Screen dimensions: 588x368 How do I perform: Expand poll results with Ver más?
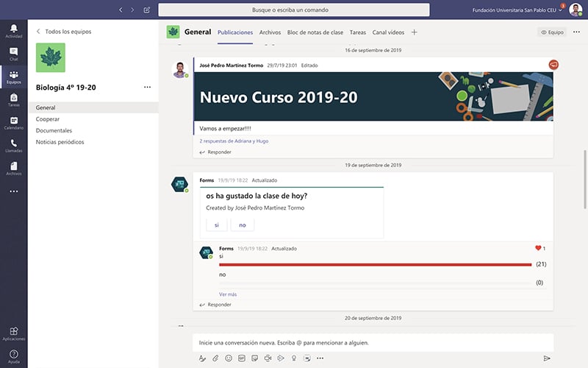(228, 294)
